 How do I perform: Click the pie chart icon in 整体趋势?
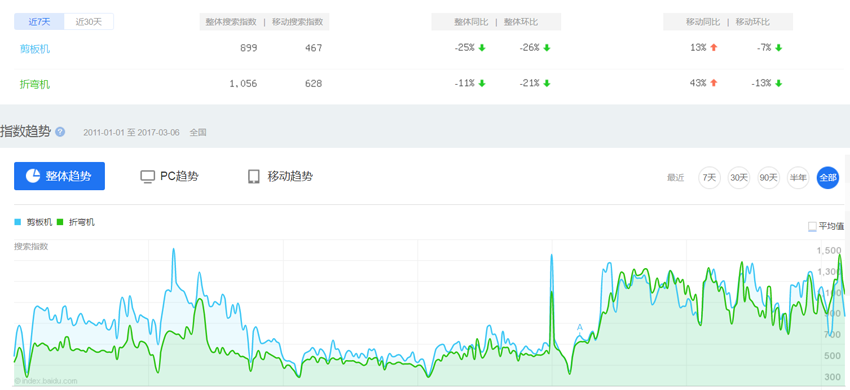pos(33,176)
